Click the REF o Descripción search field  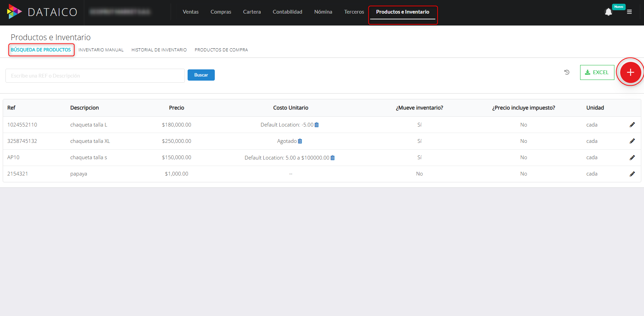point(95,76)
